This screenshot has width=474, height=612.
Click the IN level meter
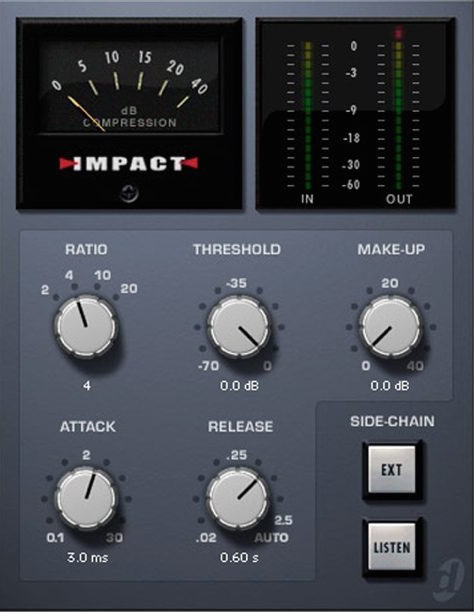[x=308, y=116]
